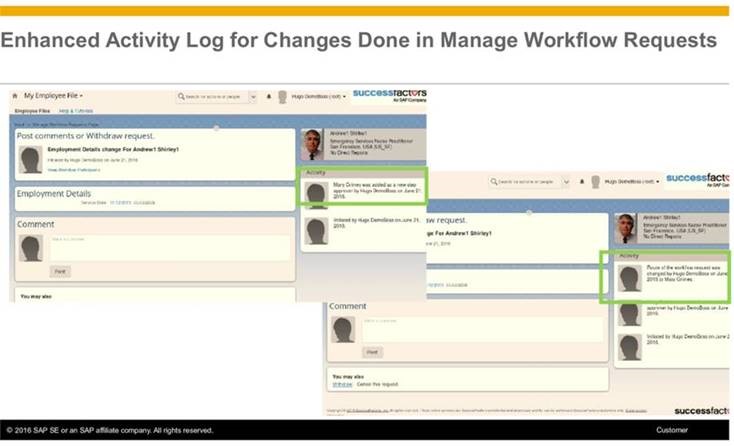Expand the left search box dropdown arrow
The height and width of the screenshot is (446, 734).
tap(253, 97)
